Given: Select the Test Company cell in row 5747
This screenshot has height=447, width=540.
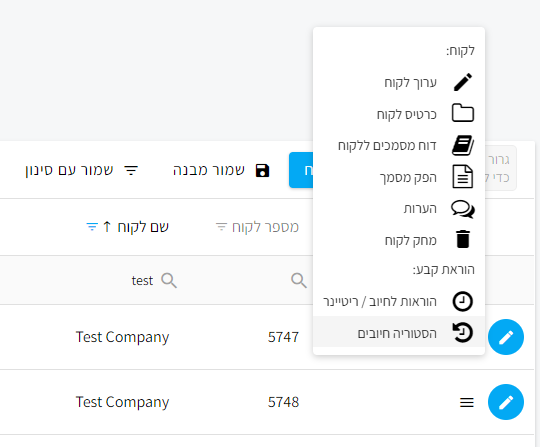Looking at the screenshot, I should pyautogui.click(x=122, y=337).
